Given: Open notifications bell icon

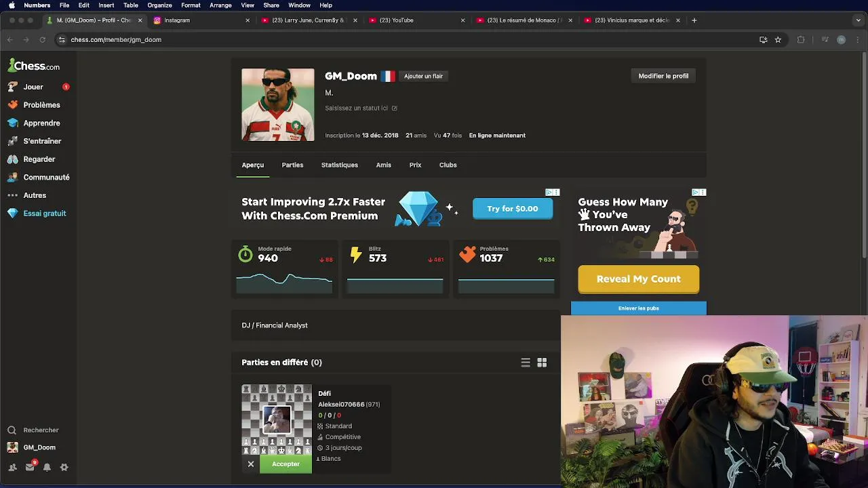Looking at the screenshot, I should pos(47,467).
